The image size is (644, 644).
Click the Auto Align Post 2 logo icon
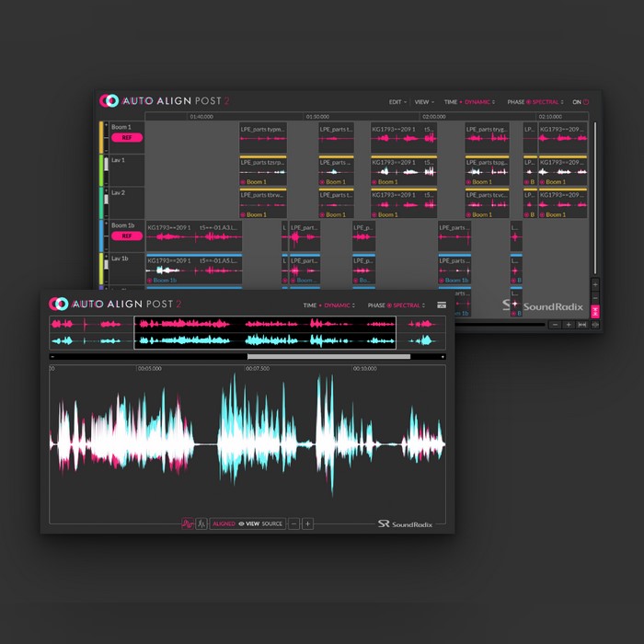pos(59,305)
